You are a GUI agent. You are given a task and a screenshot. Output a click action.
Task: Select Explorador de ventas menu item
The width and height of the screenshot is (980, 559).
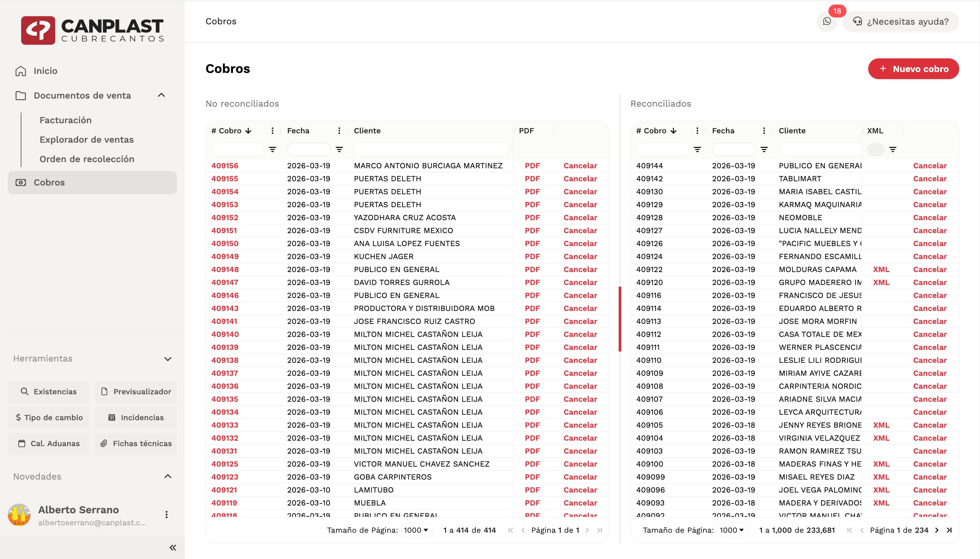[87, 140]
